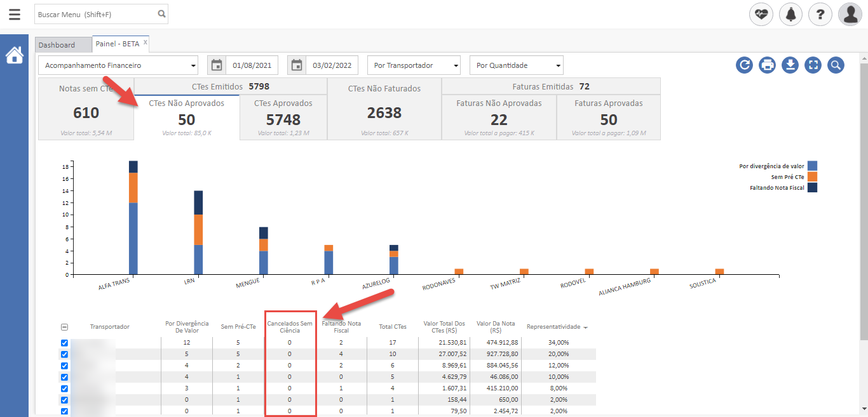Open the system health heartbeat icon
The height and width of the screenshot is (417, 868).
tap(761, 14)
